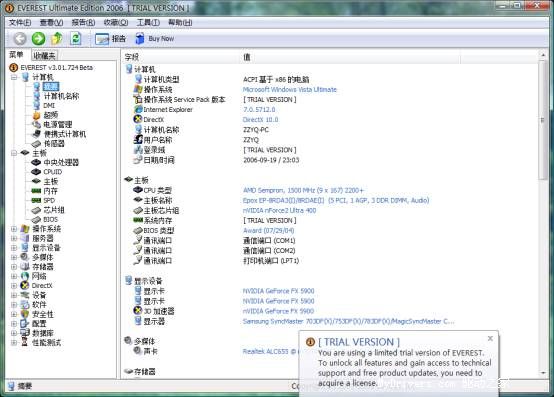
Task: Collapse the 主板 tree node
Action: pos(14,153)
